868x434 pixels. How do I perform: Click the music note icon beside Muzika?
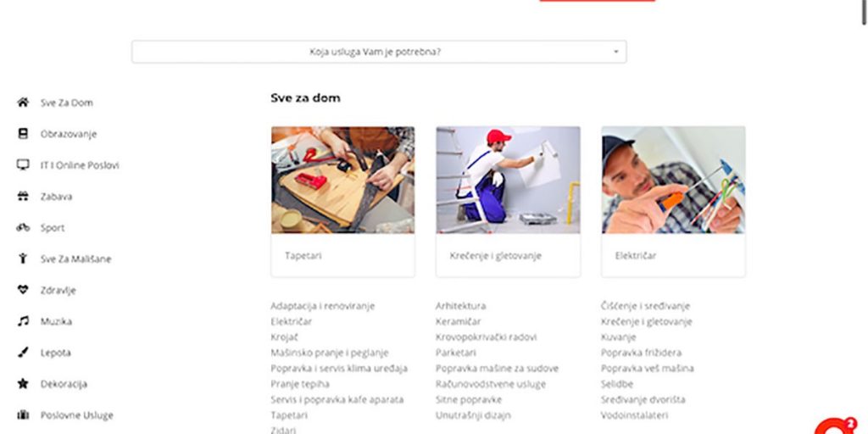click(23, 321)
